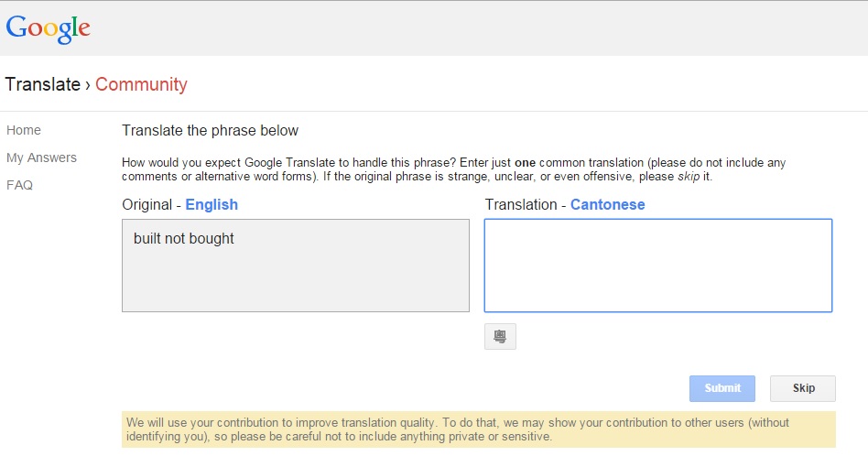Click the Community breadcrumb link
Screen dimensions: 868x467
[141, 84]
